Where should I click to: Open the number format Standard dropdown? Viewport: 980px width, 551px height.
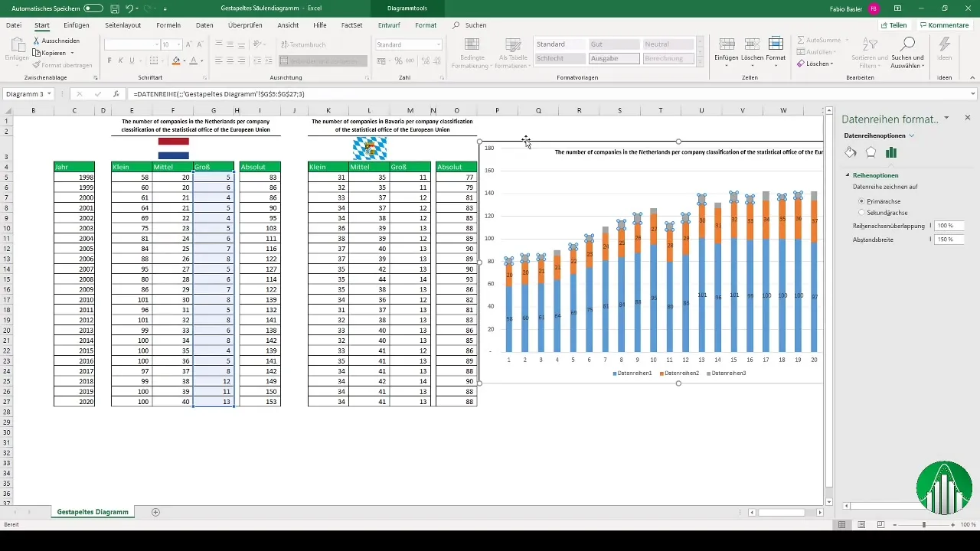[439, 44]
